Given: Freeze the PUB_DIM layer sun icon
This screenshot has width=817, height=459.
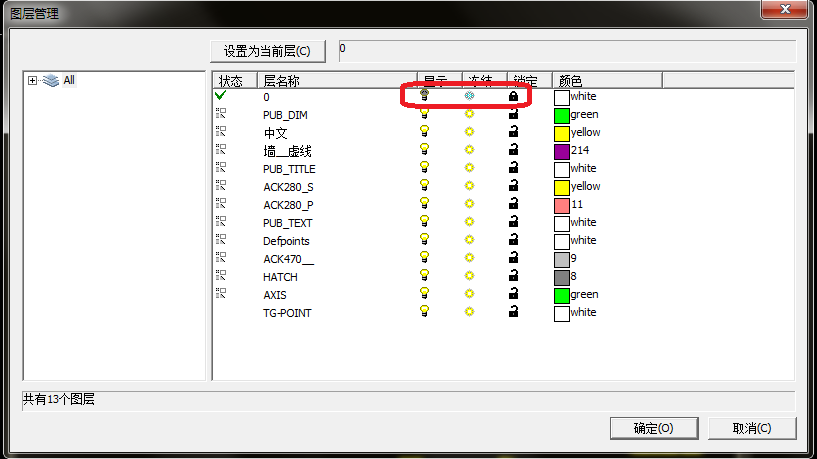Looking at the screenshot, I should click(x=469, y=114).
